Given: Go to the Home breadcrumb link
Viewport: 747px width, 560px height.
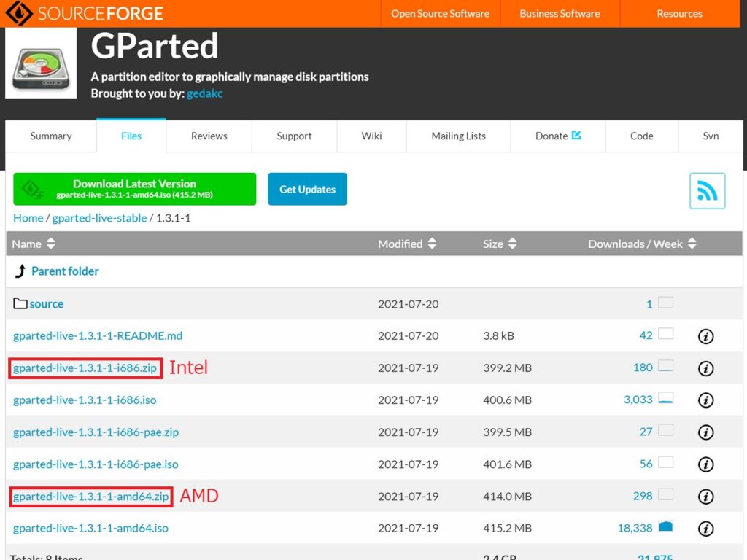Looking at the screenshot, I should pos(28,218).
